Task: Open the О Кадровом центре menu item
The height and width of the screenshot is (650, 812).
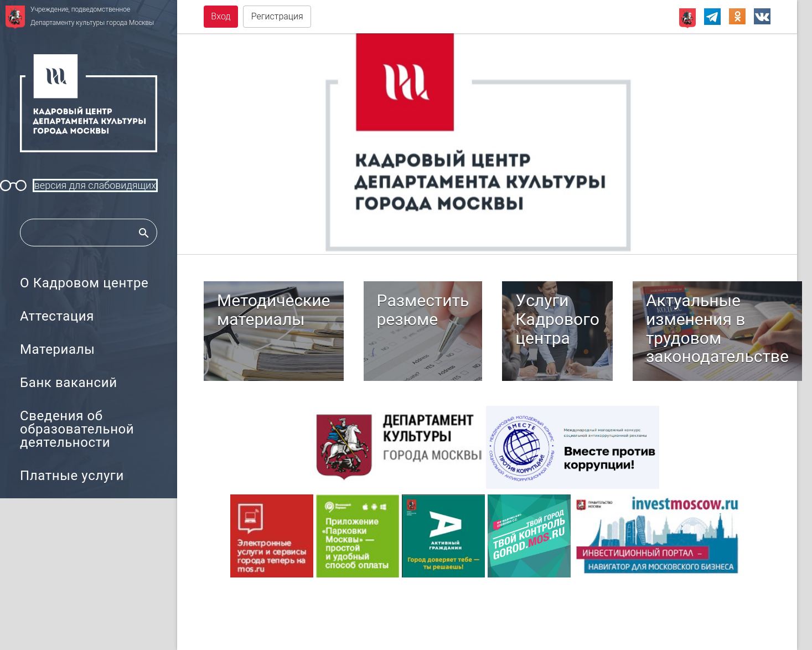Action: pyautogui.click(x=84, y=283)
